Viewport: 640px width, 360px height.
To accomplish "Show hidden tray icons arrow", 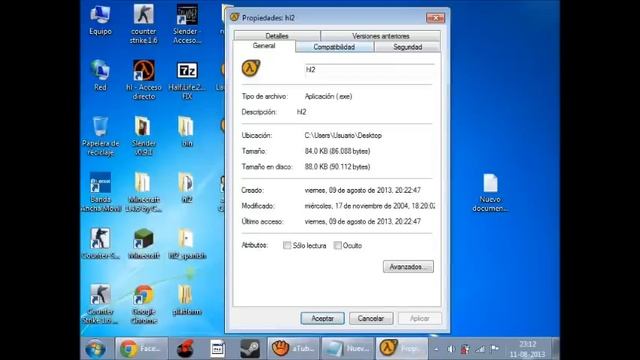I will (436, 349).
